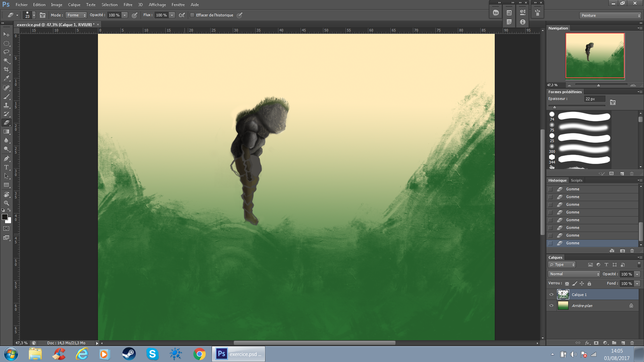Enable Effacer de l'historique checkbox
This screenshot has height=362, width=644.
(192, 15)
